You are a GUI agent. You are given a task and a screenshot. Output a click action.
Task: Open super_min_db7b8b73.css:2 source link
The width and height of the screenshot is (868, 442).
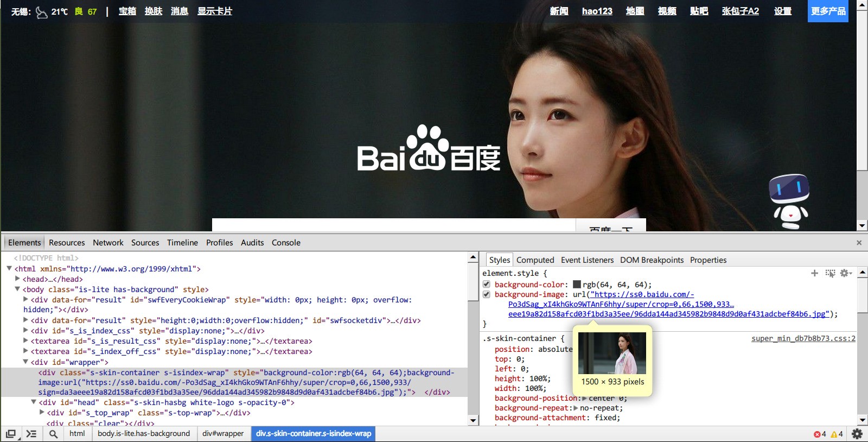[x=803, y=338]
